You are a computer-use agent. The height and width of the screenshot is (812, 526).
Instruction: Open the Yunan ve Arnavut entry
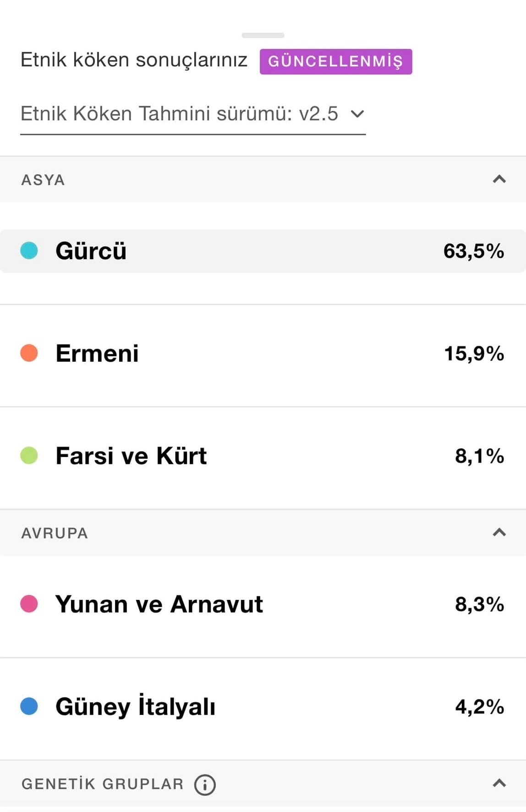[x=263, y=605]
